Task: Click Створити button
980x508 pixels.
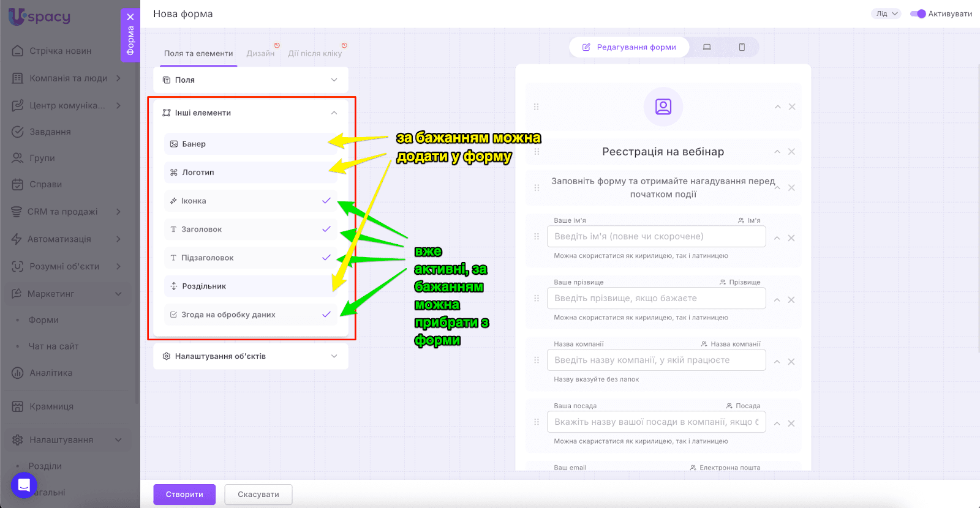Action: pos(184,495)
